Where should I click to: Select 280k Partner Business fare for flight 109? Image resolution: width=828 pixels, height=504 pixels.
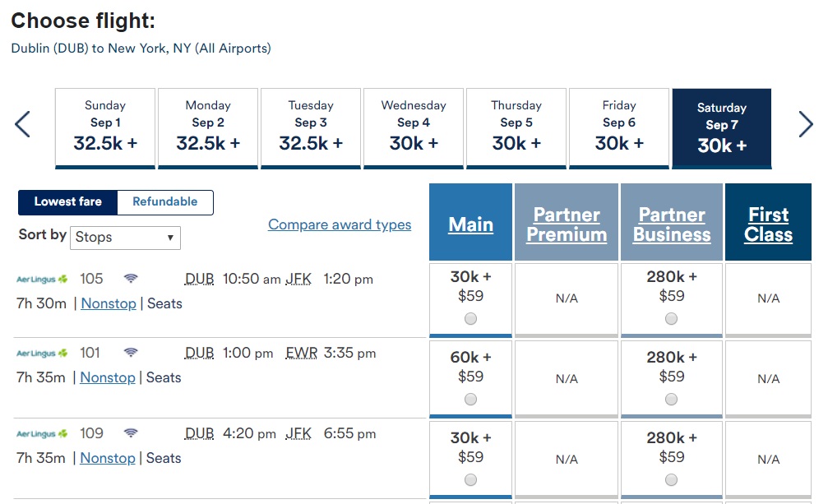coord(672,480)
